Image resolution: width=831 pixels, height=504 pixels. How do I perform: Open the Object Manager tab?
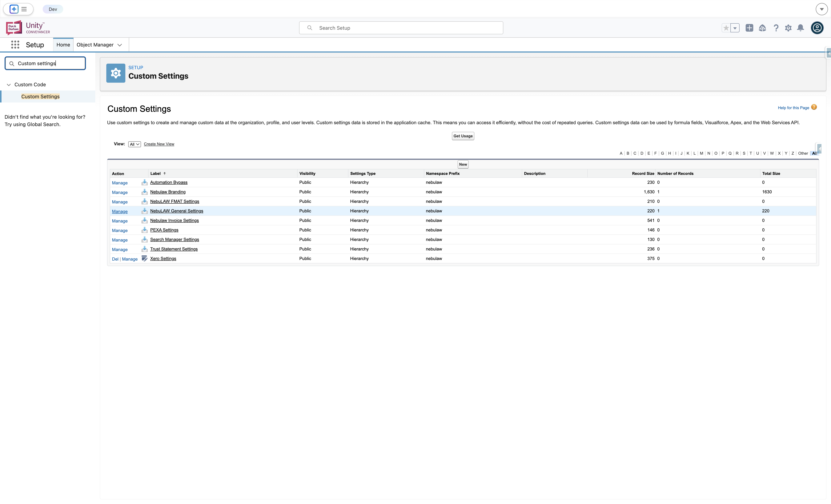tap(95, 45)
